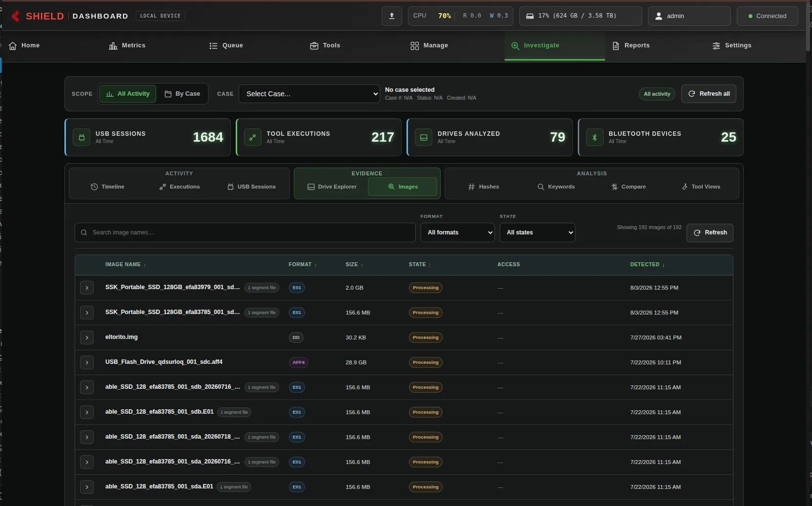Click the Timeline clock icon
This screenshot has height=506, width=812.
94,187
